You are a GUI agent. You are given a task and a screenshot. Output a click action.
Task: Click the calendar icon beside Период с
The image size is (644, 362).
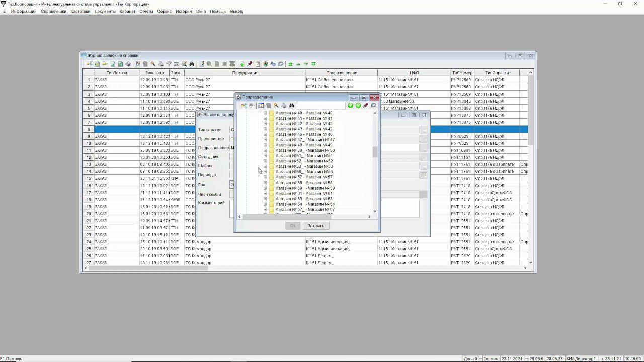pyautogui.click(x=424, y=175)
